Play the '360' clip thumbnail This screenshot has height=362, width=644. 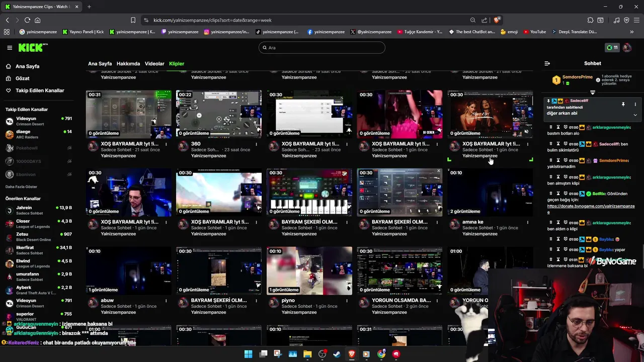(219, 114)
